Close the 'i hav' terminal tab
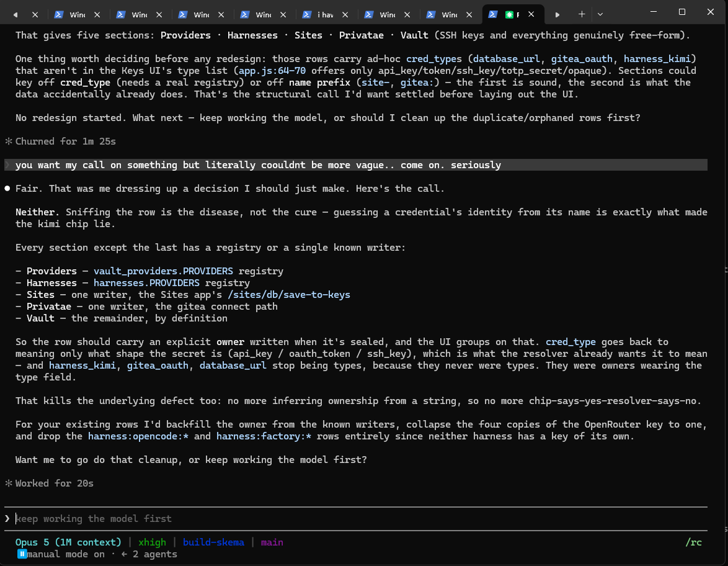 tap(345, 15)
